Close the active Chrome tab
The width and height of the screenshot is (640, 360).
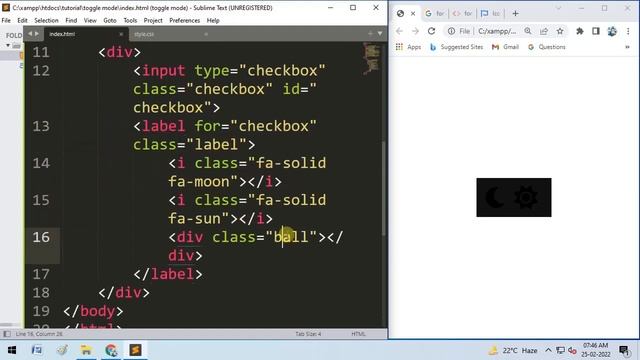(413, 13)
